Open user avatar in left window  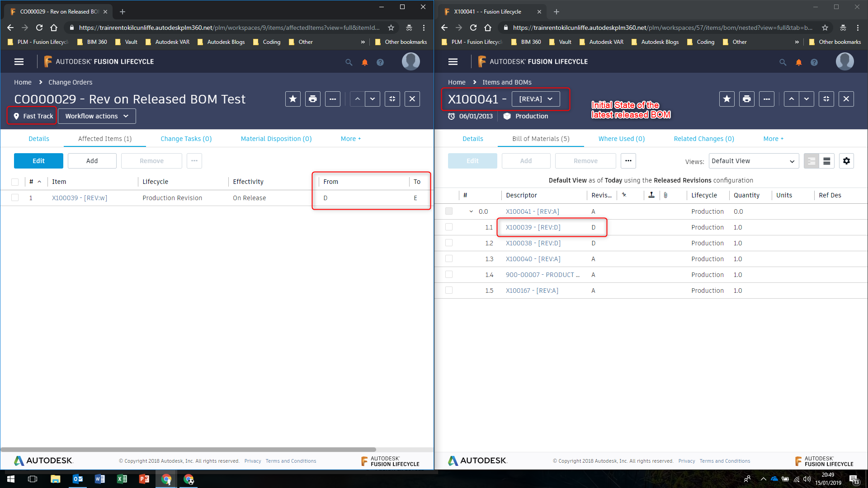pos(411,61)
